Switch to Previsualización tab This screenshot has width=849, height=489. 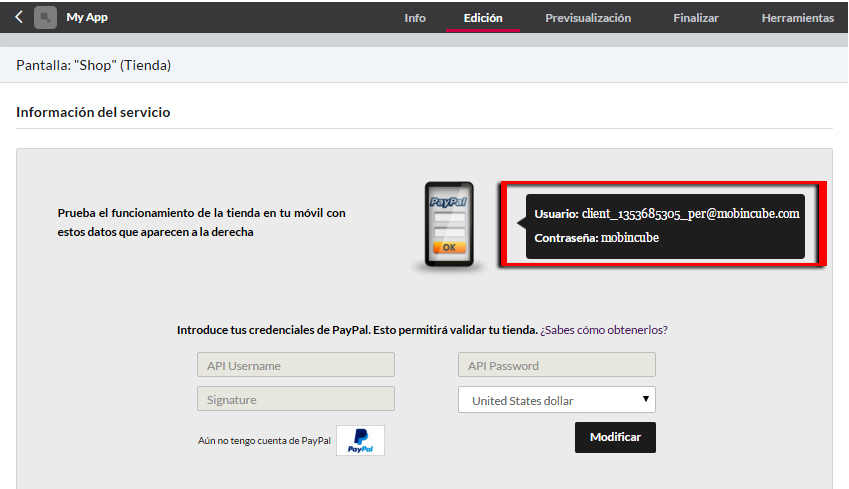pos(588,18)
